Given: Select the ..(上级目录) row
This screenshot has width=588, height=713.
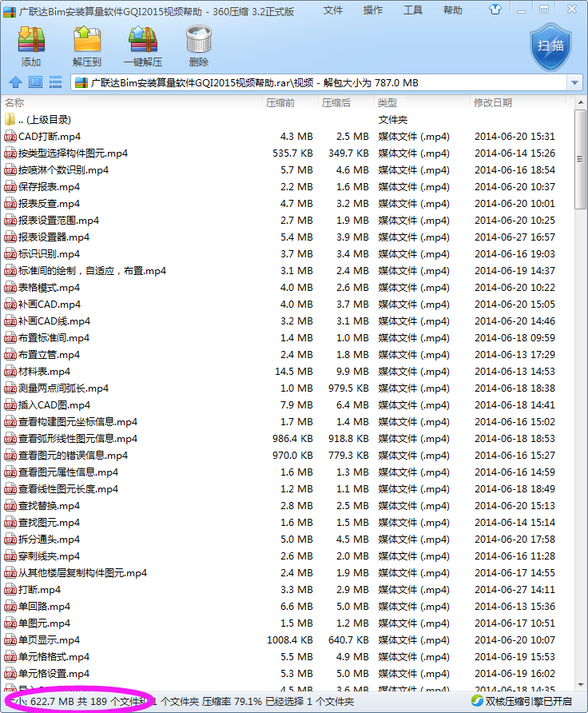Looking at the screenshot, I should tap(287, 120).
